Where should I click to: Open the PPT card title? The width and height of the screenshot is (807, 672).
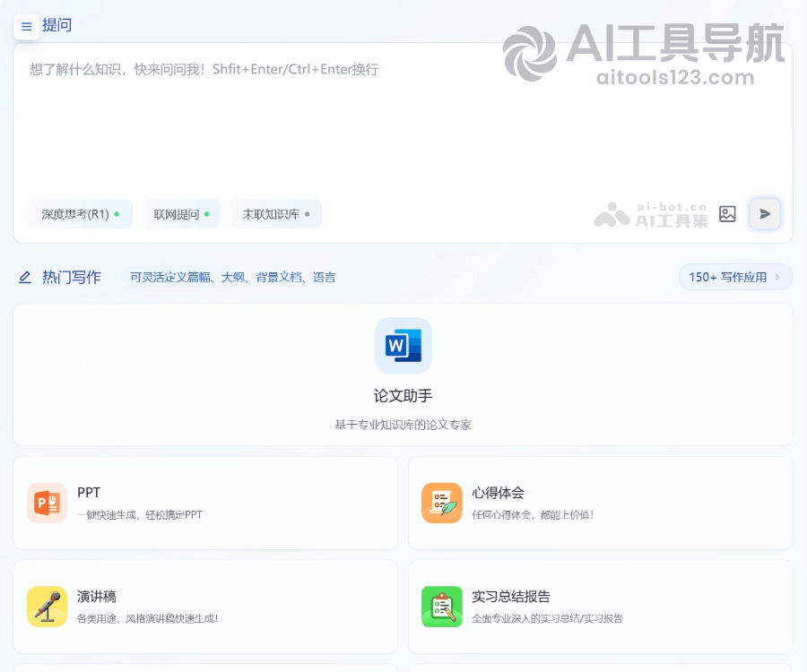(x=89, y=493)
